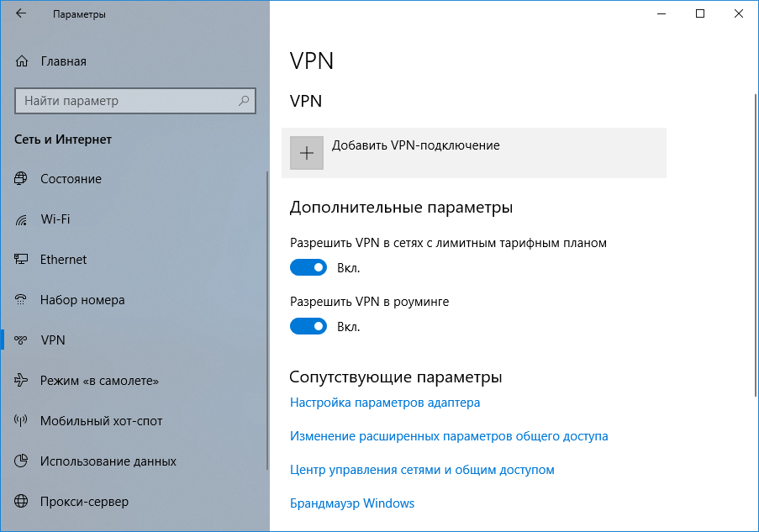
Task: Toggle VPN over metered networks switch
Action: (x=308, y=268)
